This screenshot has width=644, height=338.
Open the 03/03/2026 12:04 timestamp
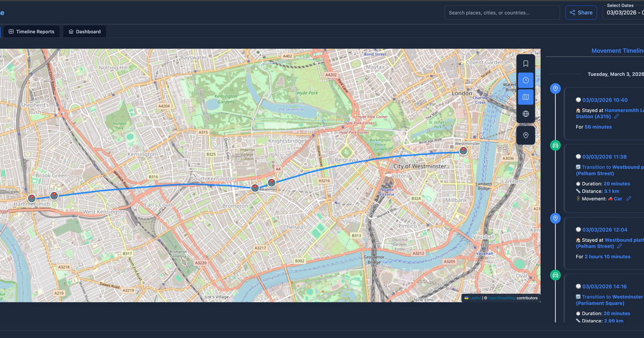[605, 230]
